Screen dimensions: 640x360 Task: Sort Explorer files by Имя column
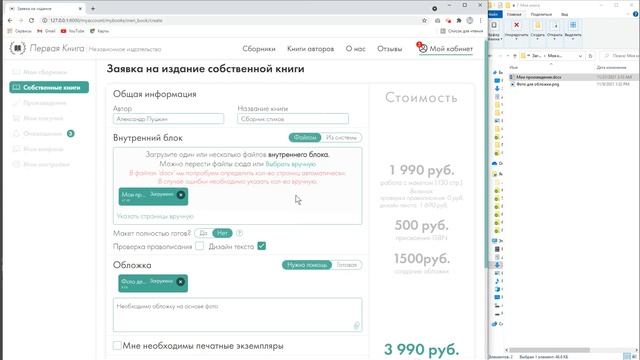point(514,67)
